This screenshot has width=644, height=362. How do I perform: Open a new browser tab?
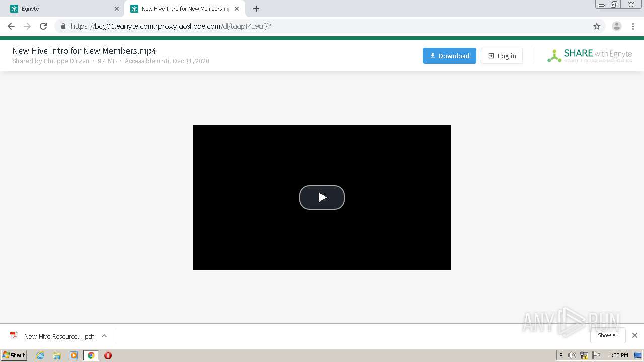coord(256,9)
